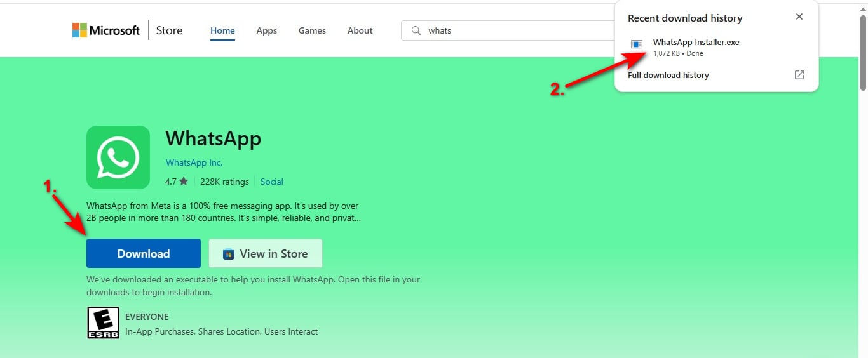The image size is (868, 358).
Task: Click the search magnifier icon
Action: (x=416, y=30)
